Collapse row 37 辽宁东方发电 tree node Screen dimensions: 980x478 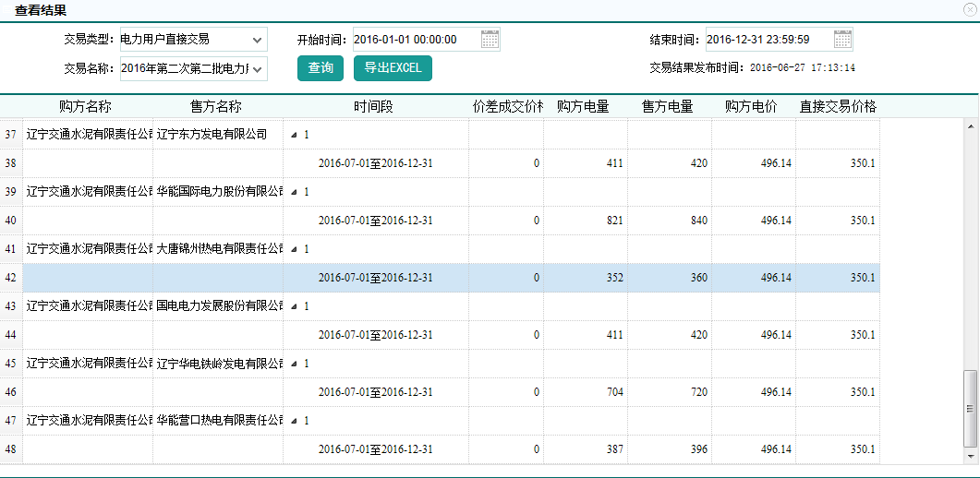(294, 135)
